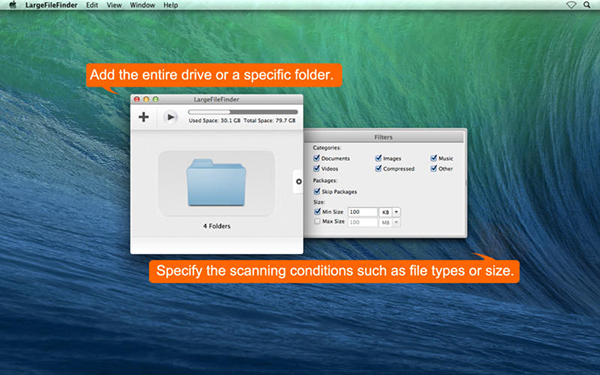The image size is (600, 375).
Task: Open the View menu
Action: pyautogui.click(x=114, y=5)
